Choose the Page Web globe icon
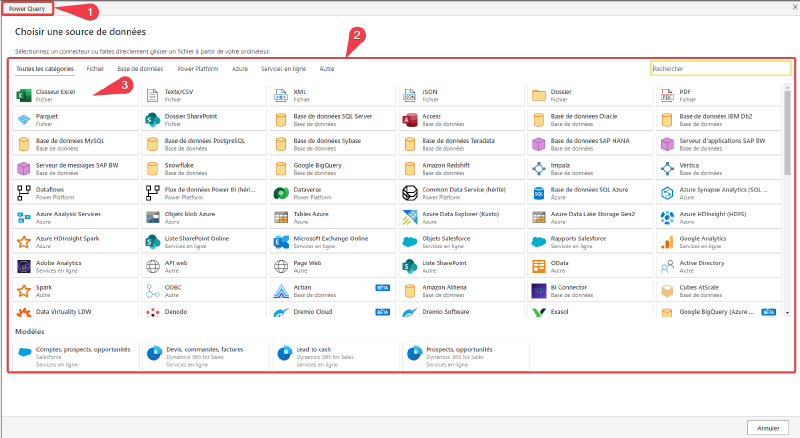Screen dimensions: 800x438 click(281, 266)
